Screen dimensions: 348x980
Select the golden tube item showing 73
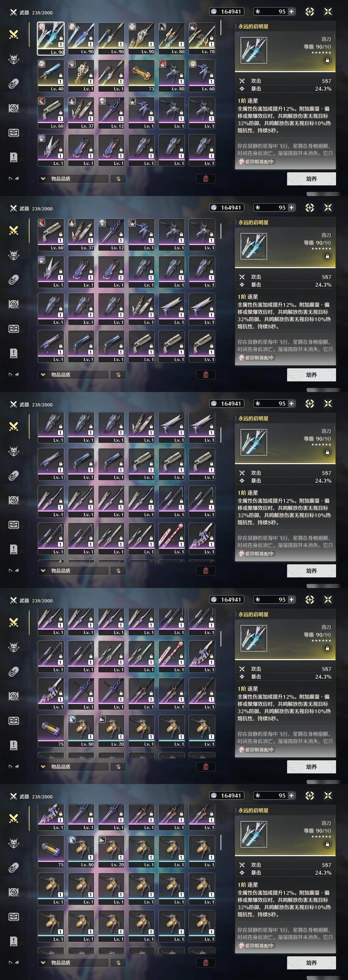[x=141, y=76]
